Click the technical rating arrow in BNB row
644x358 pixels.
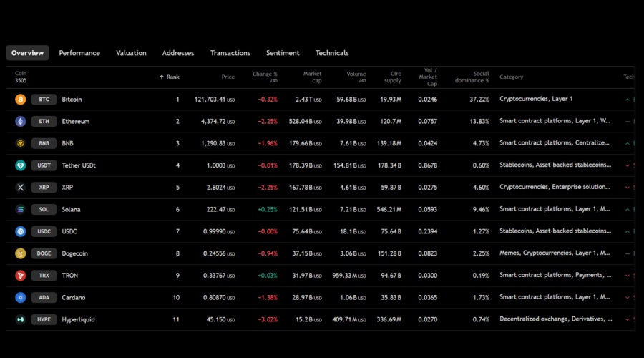pos(628,143)
